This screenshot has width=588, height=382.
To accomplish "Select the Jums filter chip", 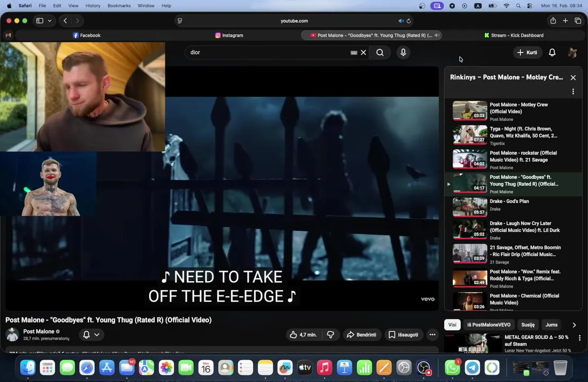I will pos(551,325).
